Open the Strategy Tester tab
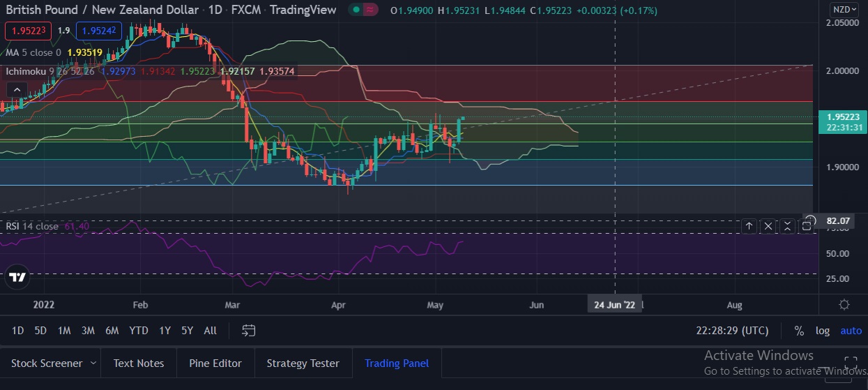The image size is (868, 390). coord(303,363)
